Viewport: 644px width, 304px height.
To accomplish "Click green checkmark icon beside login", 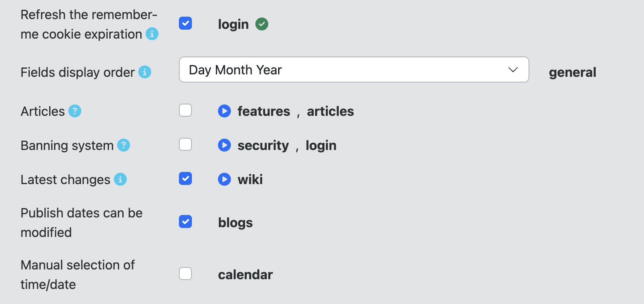I will point(262,24).
